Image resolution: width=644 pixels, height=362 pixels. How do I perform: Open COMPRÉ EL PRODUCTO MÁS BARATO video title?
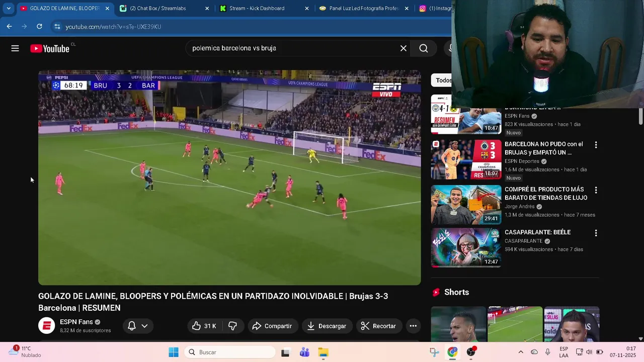point(545,193)
